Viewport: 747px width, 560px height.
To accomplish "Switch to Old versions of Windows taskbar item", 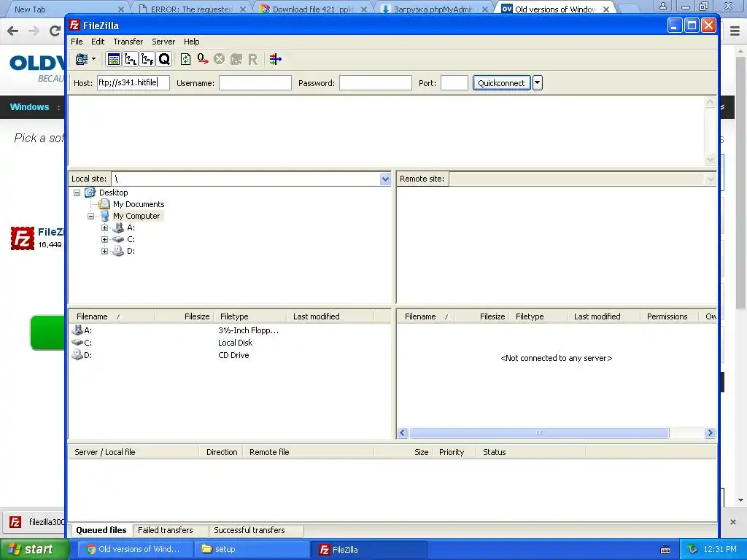I will click(x=135, y=550).
